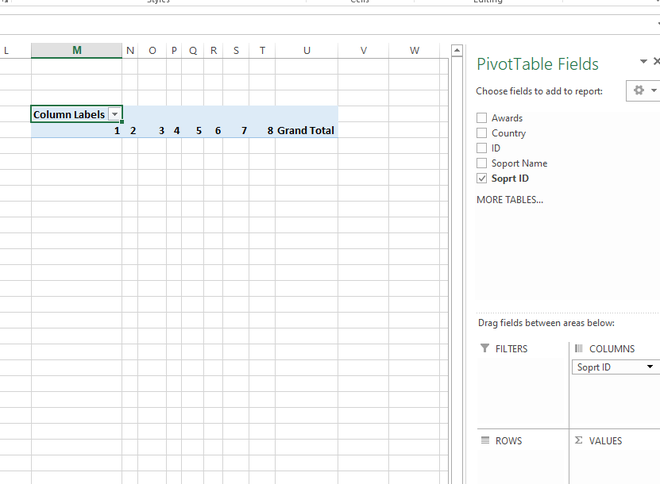
Task: Click the Soport Name field label
Action: [519, 163]
